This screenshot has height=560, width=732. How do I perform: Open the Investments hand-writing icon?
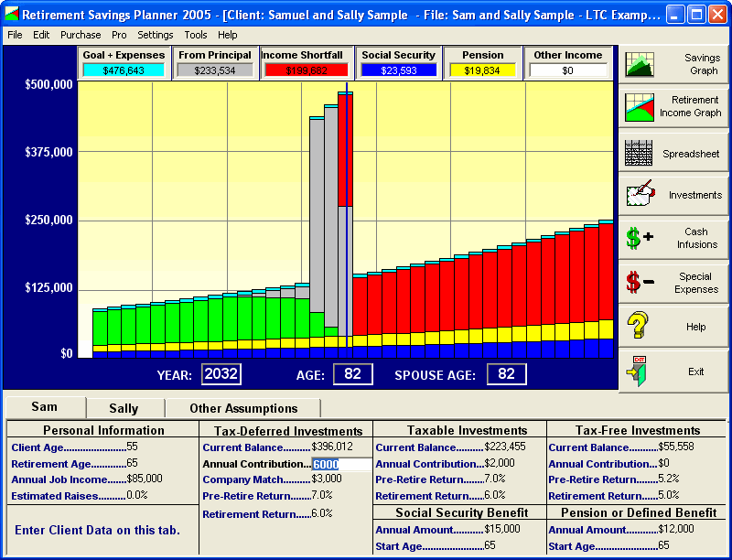tap(640, 194)
